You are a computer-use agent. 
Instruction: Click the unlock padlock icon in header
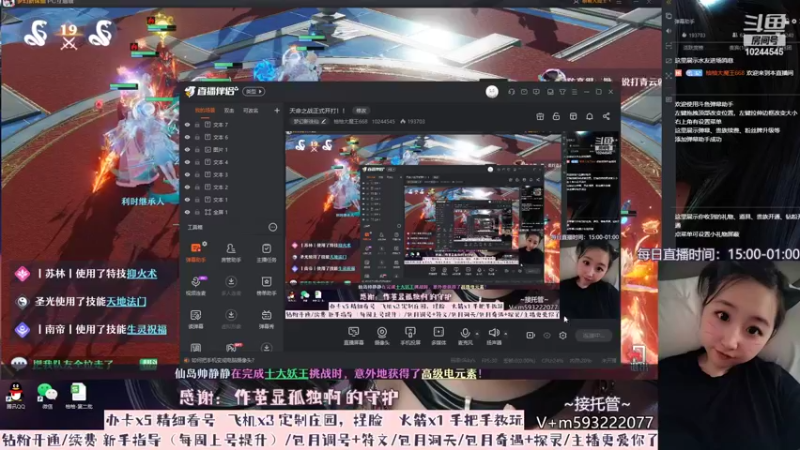pyautogui.click(x=556, y=116)
